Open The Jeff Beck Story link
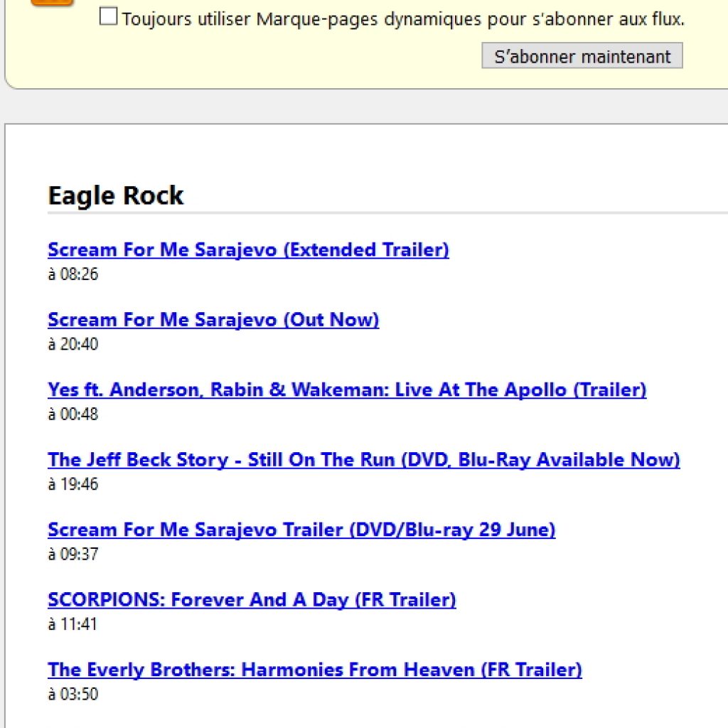Image resolution: width=728 pixels, height=728 pixels. tap(364, 460)
